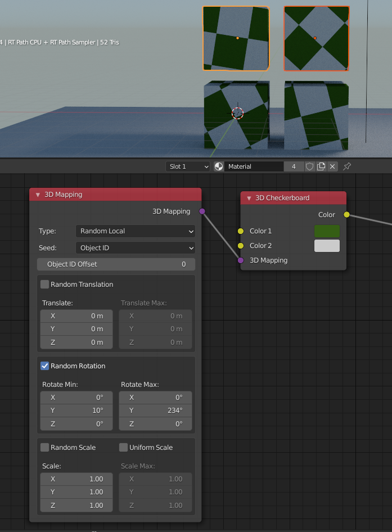Click the Color 1 green swatch
This screenshot has height=532, width=392.
[x=327, y=231]
